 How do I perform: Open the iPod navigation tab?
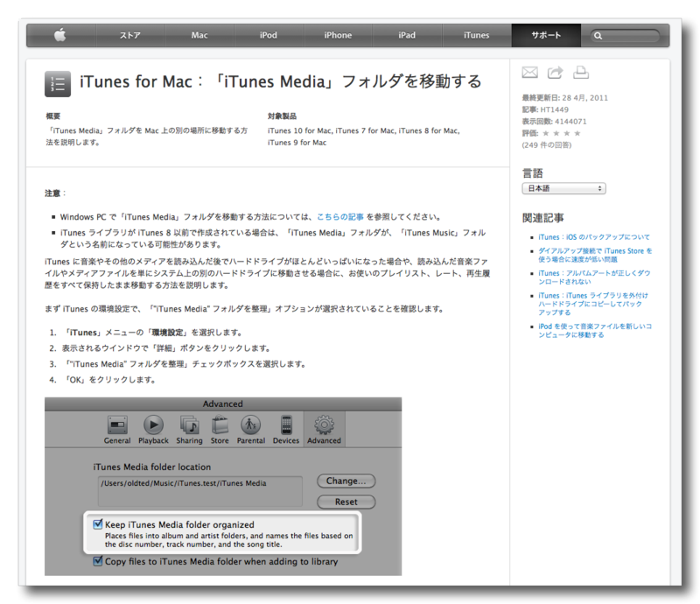[x=269, y=35]
